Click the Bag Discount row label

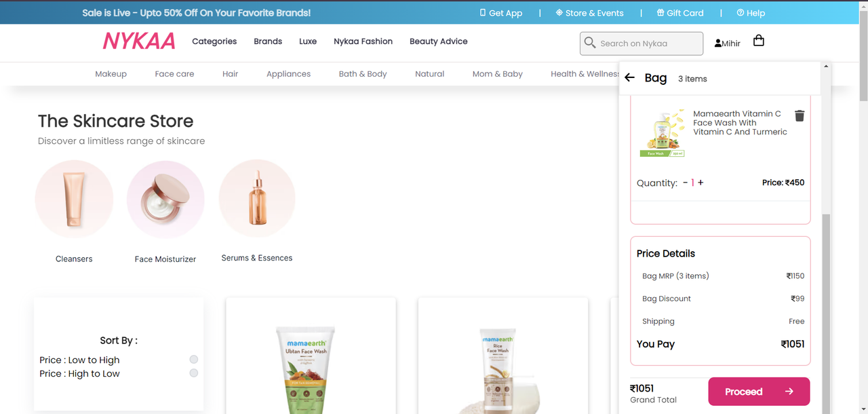(x=667, y=299)
